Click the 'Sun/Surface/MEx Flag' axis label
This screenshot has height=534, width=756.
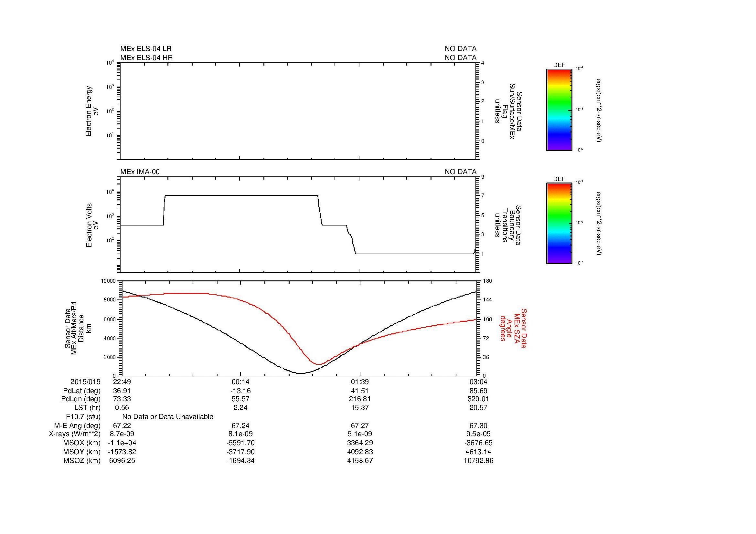[x=508, y=111]
